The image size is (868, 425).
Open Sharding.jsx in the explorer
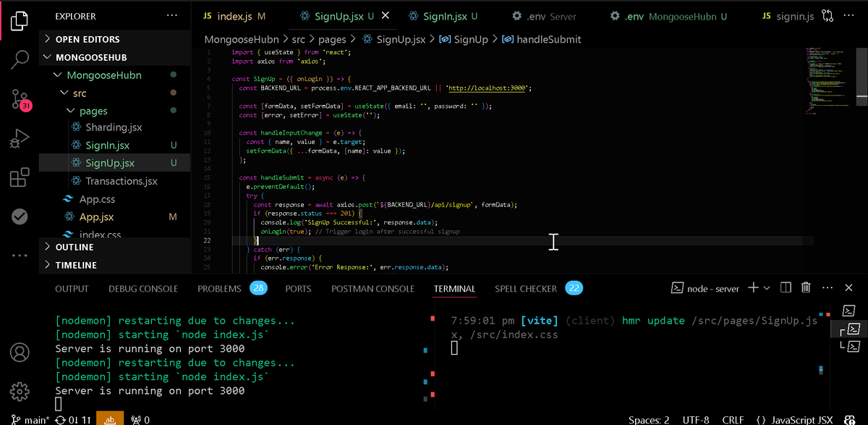(114, 127)
